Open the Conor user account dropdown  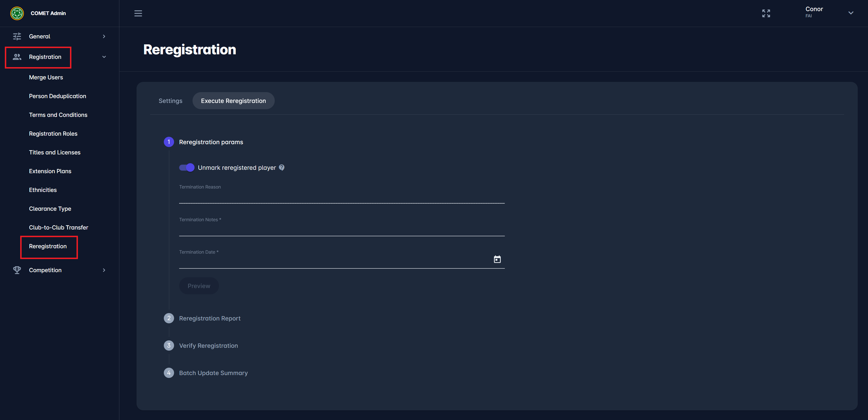850,13
